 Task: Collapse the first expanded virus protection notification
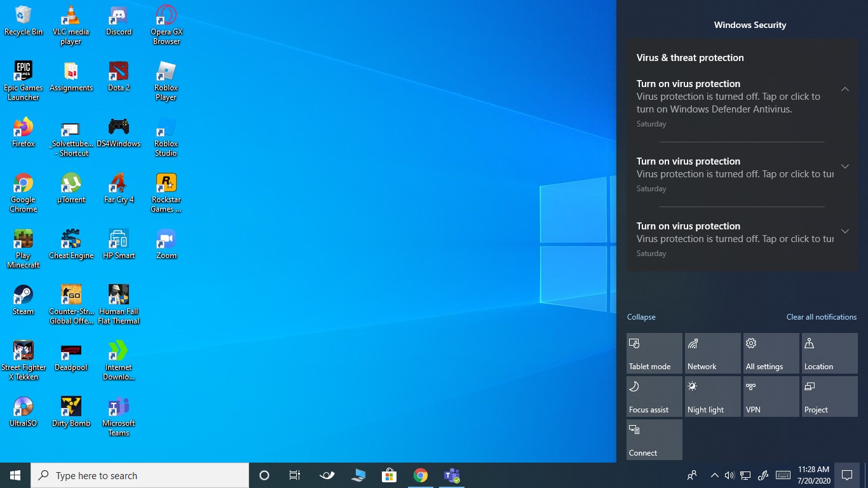(845, 89)
